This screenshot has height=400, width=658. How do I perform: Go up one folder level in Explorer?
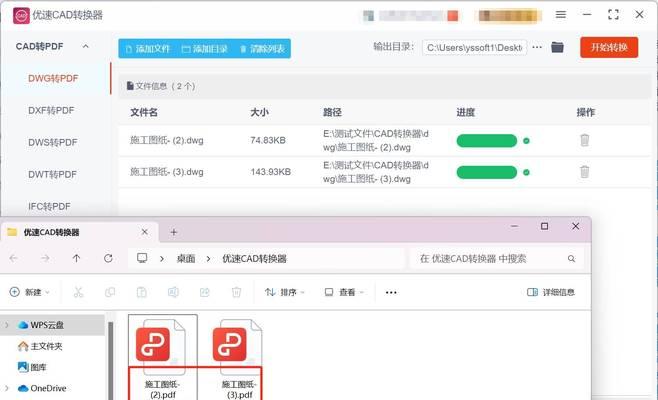[x=76, y=258]
